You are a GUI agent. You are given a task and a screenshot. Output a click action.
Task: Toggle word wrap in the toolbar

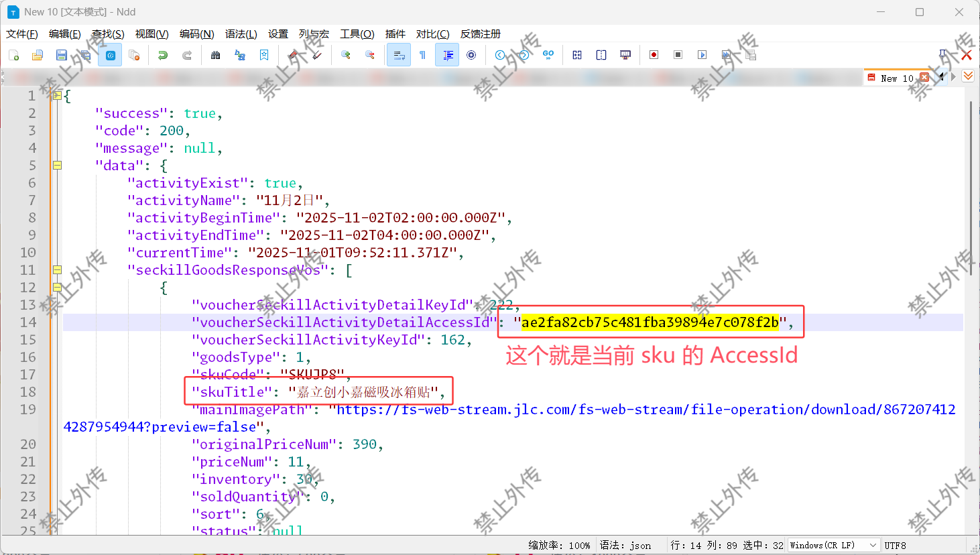399,55
